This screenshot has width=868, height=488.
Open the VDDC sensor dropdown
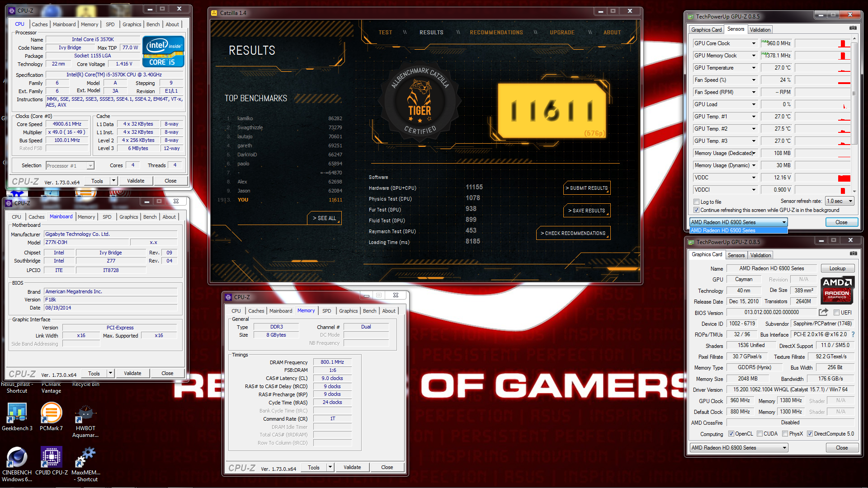coord(754,178)
